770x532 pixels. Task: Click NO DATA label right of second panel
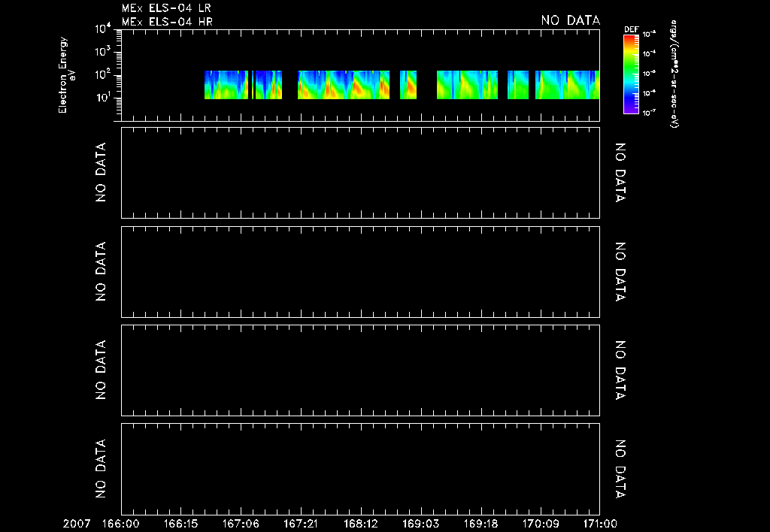[x=620, y=173]
